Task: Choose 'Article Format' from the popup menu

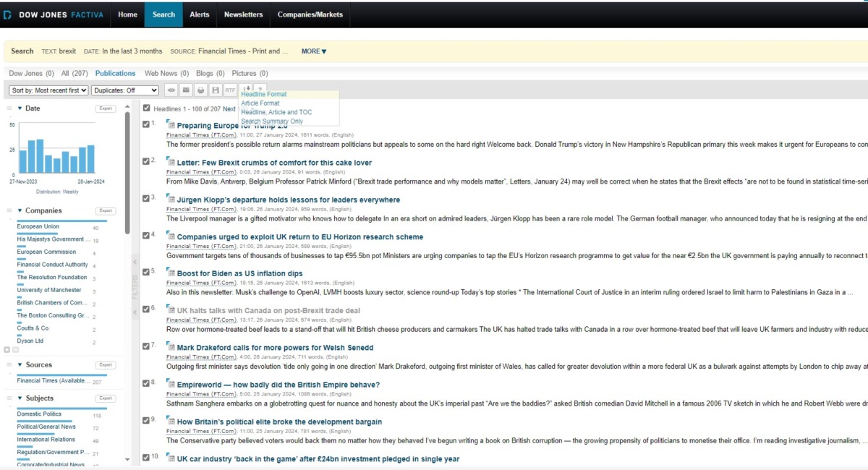Action: coord(260,103)
